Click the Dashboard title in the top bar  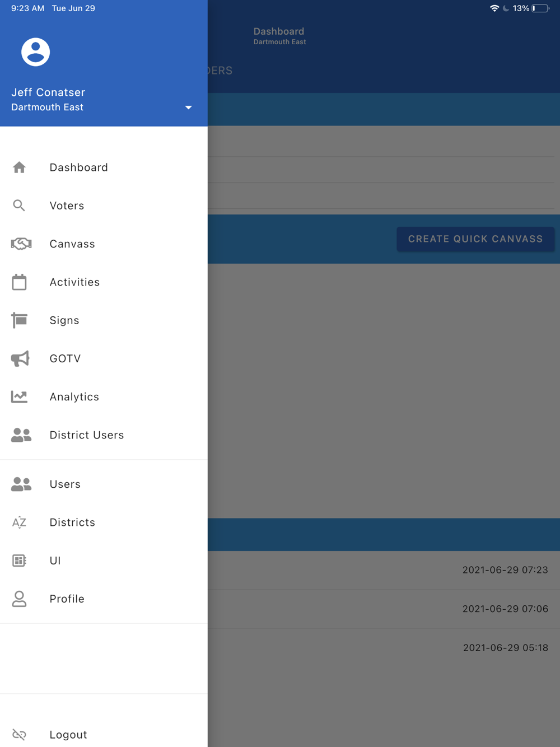(279, 31)
